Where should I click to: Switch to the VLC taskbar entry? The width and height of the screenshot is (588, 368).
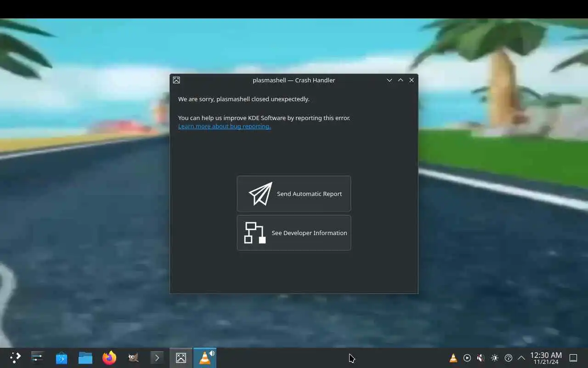pos(205,358)
